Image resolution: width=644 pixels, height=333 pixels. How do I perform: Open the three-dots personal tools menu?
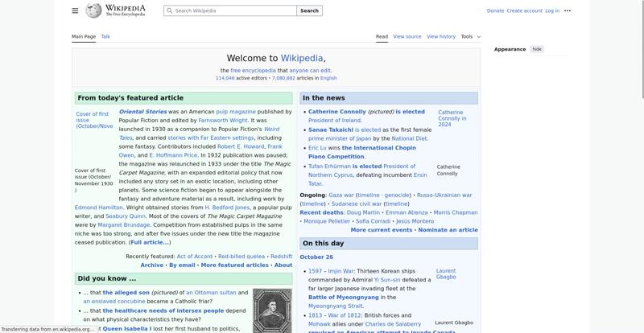click(568, 10)
